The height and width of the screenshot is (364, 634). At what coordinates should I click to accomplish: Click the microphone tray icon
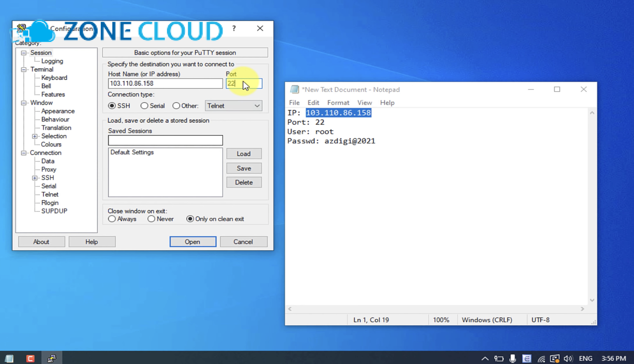(513, 359)
